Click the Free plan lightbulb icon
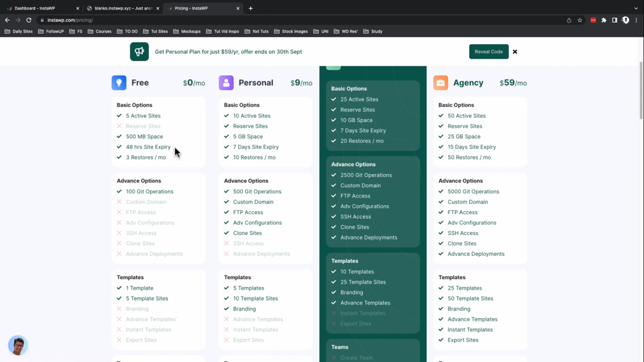Screen dimensions: 644x362 click(119, 83)
